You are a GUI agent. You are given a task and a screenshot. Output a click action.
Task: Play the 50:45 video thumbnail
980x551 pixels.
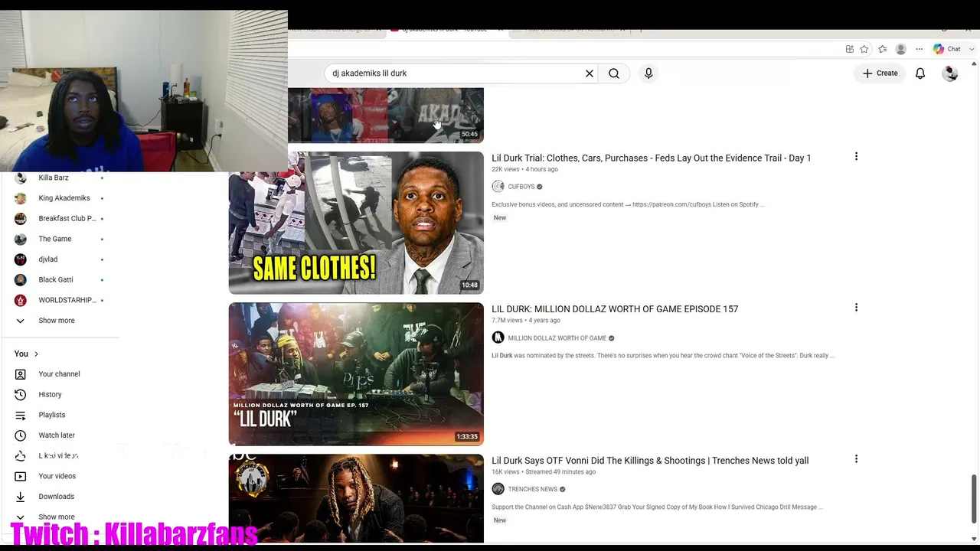point(386,115)
